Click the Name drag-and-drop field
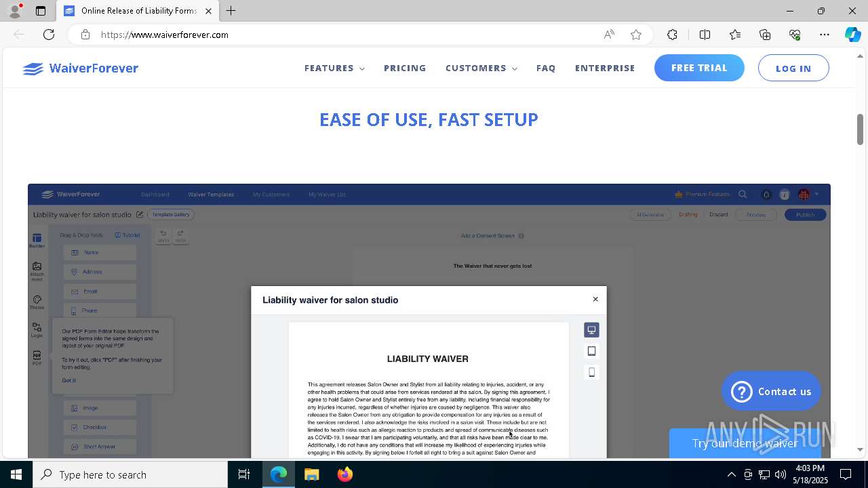This screenshot has width=868, height=488. (x=100, y=252)
